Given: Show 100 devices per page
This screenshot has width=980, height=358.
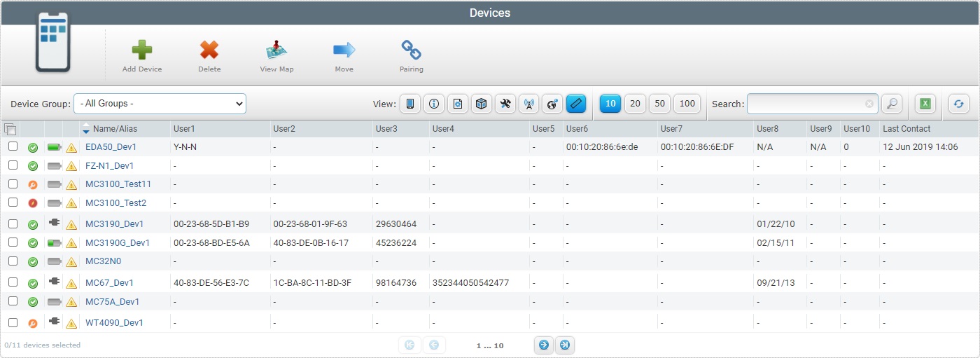Looking at the screenshot, I should click(687, 104).
